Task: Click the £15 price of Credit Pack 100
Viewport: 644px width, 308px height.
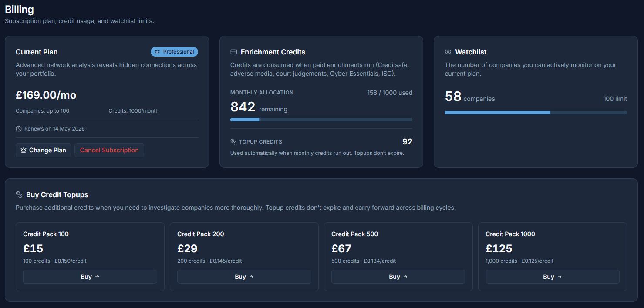Action: pos(33,248)
